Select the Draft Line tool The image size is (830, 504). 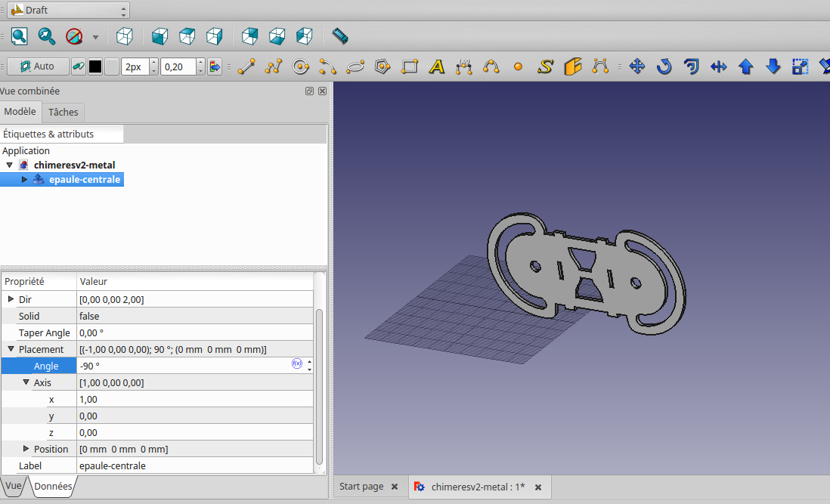tap(246, 66)
